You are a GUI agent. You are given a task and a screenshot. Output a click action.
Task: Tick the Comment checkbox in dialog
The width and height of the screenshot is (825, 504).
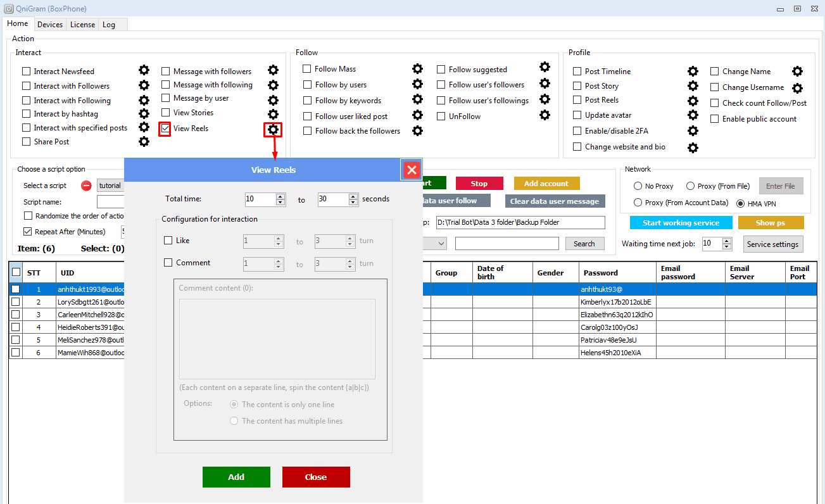[x=168, y=263]
